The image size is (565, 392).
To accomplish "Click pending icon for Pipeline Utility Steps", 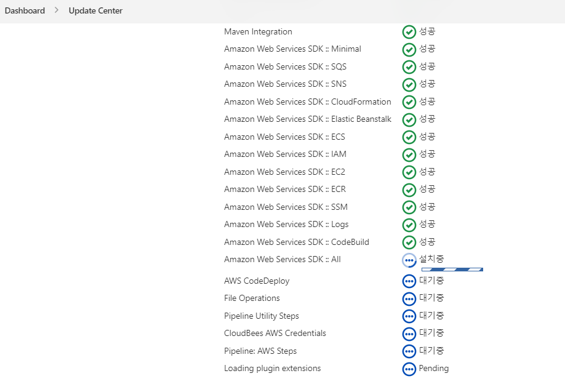I will 409,316.
